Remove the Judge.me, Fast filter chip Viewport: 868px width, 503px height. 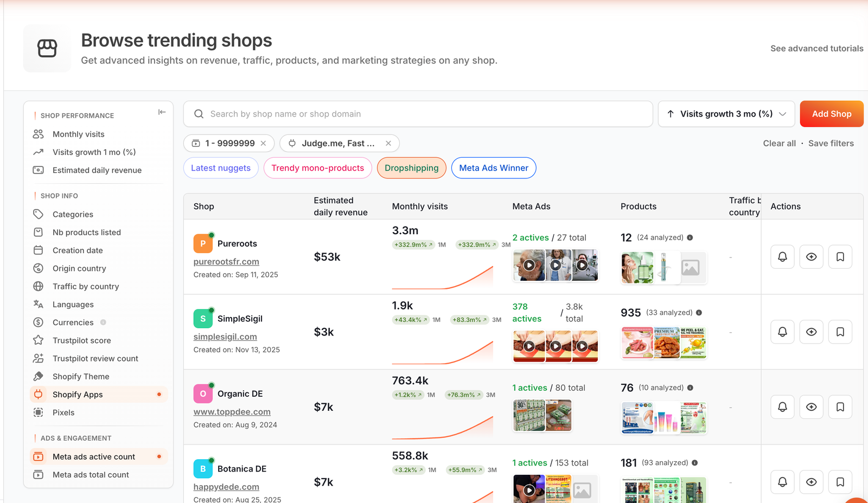point(388,143)
